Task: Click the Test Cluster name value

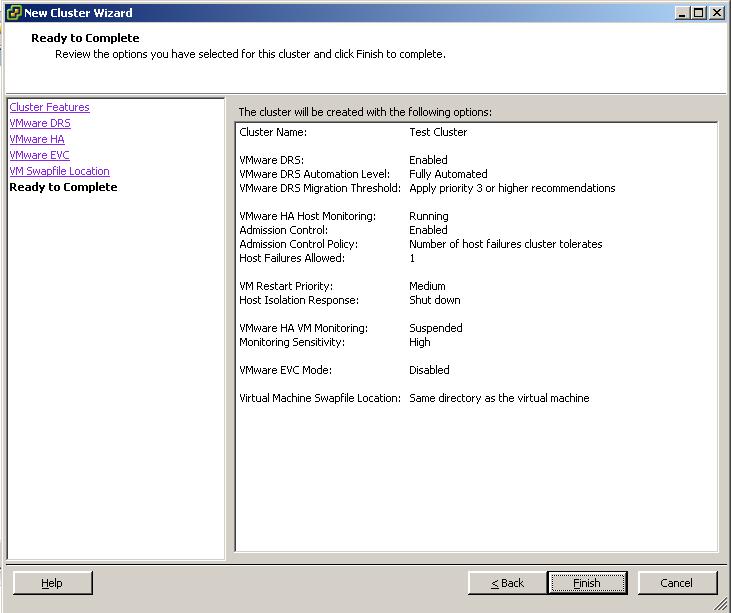Action: pos(438,132)
